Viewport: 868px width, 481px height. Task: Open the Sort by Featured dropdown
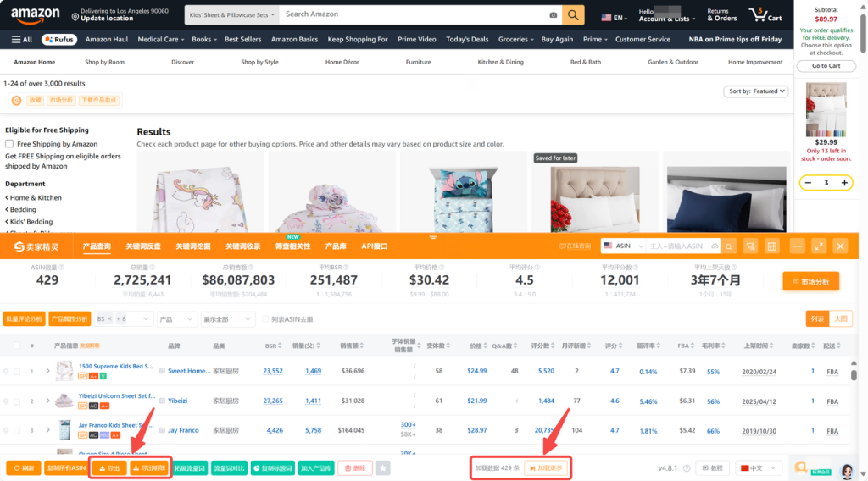tap(757, 91)
